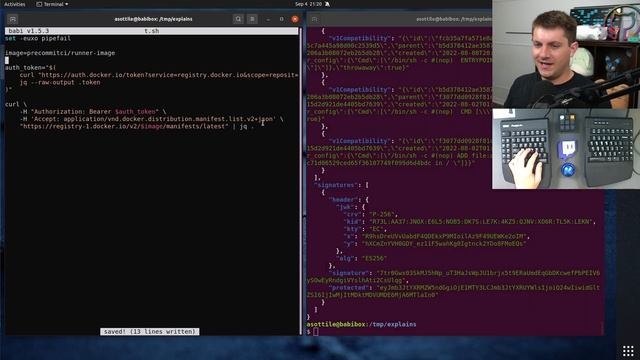Open hamburger menu in left terminal
This screenshot has width=640, height=360.
point(252,19)
